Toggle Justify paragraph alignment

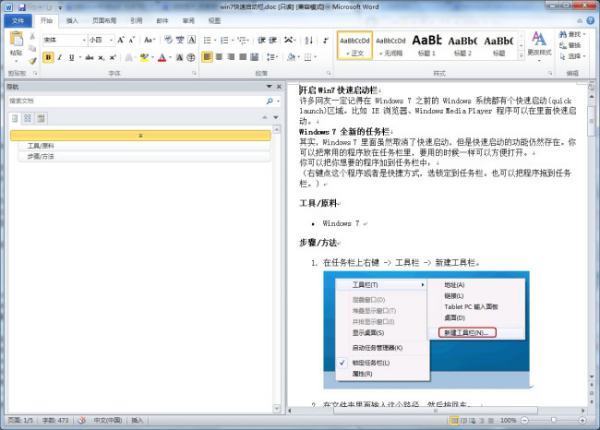tap(243, 57)
